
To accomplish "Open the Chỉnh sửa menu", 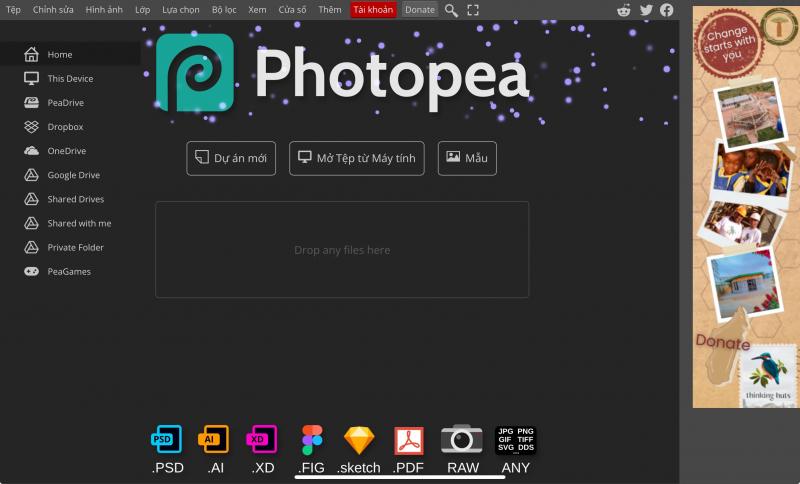I will tap(53, 10).
